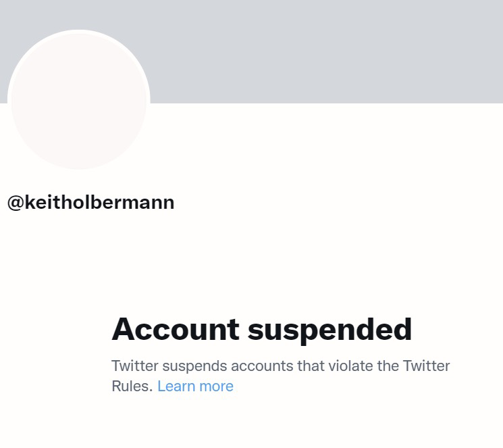Click the "Learn more" link
The width and height of the screenshot is (503, 448).
195,387
